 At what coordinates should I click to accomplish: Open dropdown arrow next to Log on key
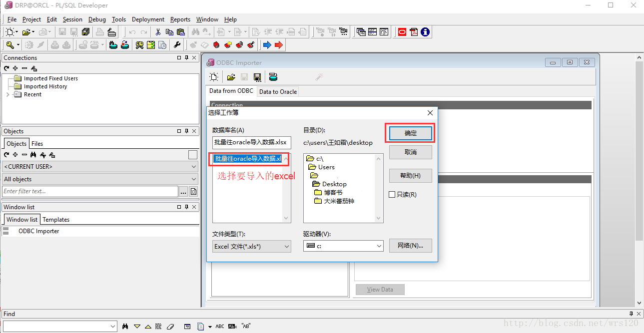[x=18, y=45]
